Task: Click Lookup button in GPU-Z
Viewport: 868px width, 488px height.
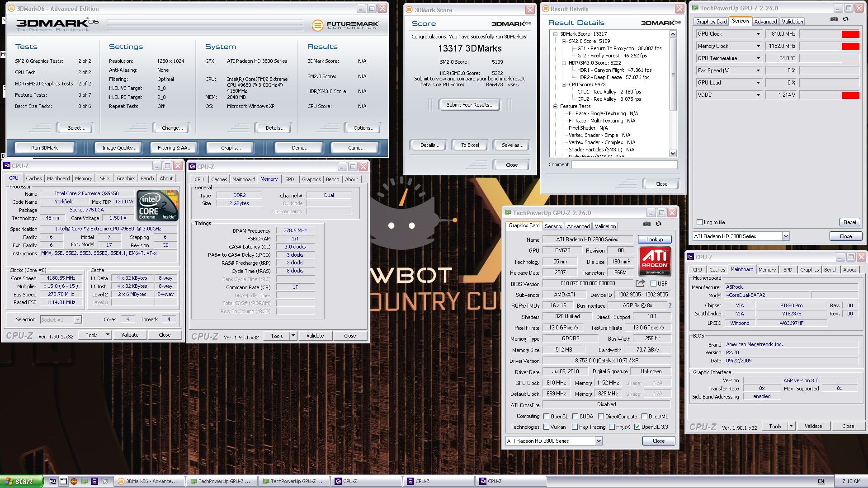Action: 655,239
